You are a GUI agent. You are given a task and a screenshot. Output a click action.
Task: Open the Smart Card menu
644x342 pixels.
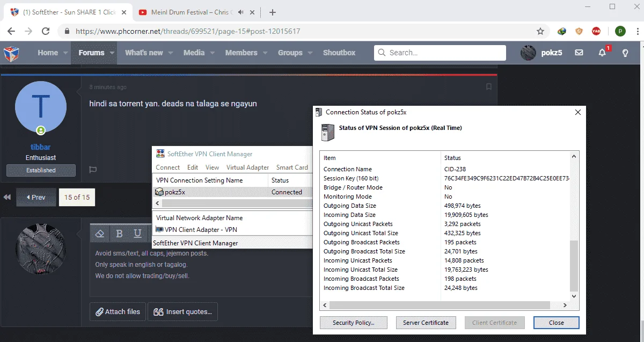coord(292,168)
